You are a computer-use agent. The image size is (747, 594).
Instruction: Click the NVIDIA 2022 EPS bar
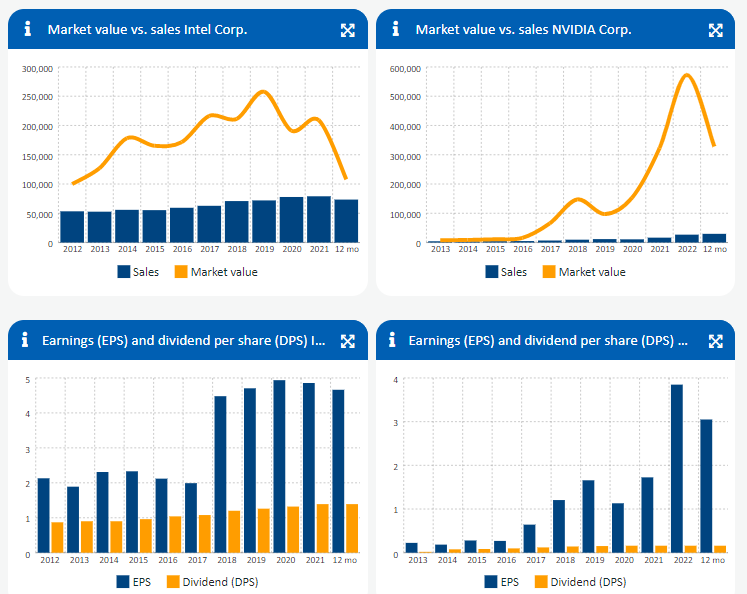pyautogui.click(x=676, y=469)
